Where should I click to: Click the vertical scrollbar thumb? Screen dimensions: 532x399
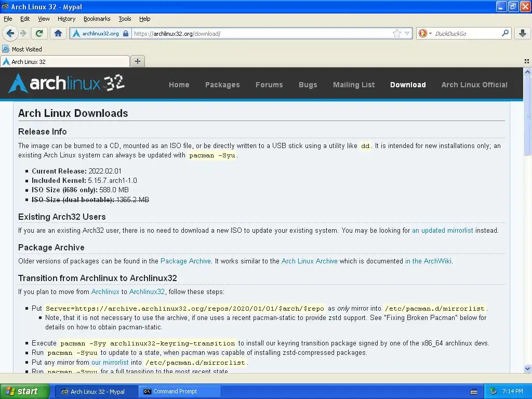(x=527, y=115)
